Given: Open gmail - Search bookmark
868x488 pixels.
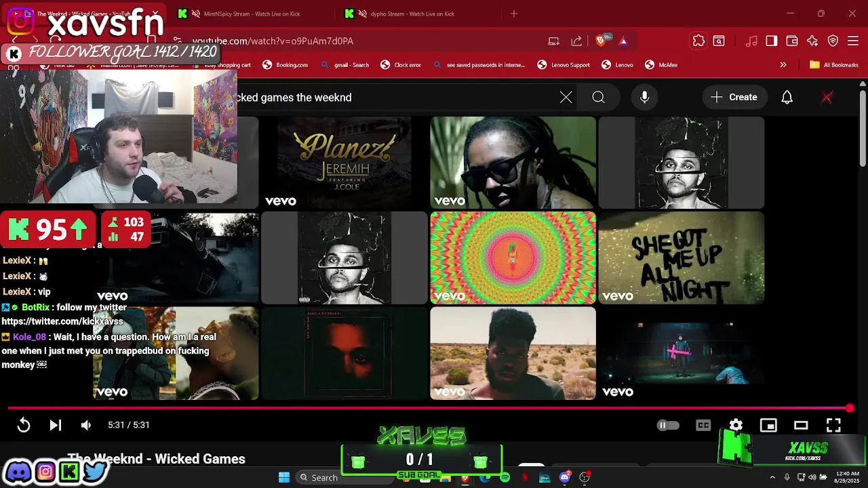Looking at the screenshot, I should coord(344,65).
